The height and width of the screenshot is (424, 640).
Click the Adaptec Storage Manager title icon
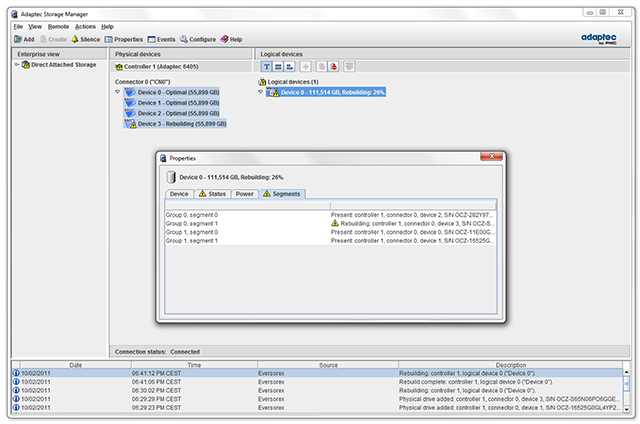tap(15, 14)
